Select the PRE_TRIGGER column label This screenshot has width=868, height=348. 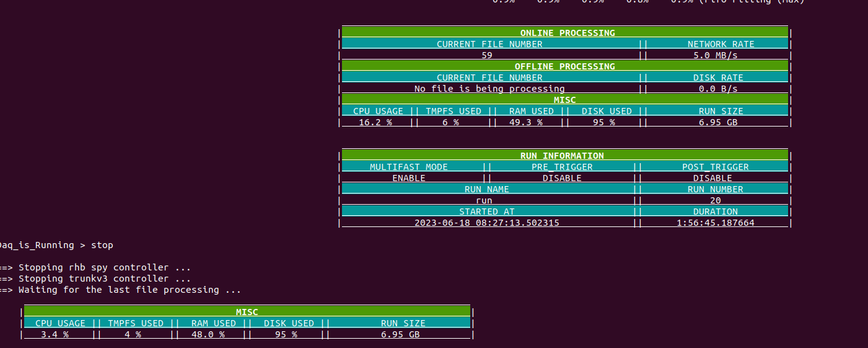pos(562,167)
